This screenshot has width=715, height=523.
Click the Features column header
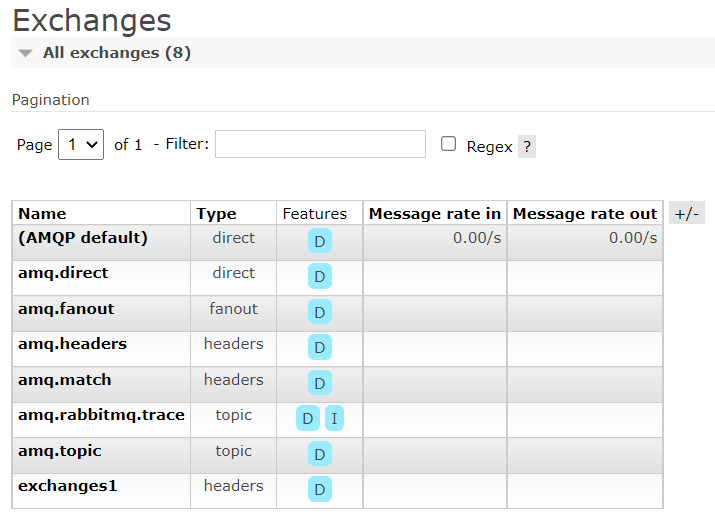click(x=315, y=213)
